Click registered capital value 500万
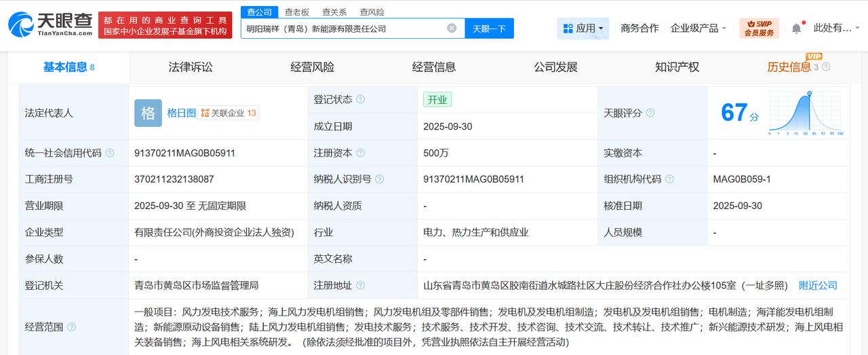The image size is (868, 355). click(x=436, y=153)
